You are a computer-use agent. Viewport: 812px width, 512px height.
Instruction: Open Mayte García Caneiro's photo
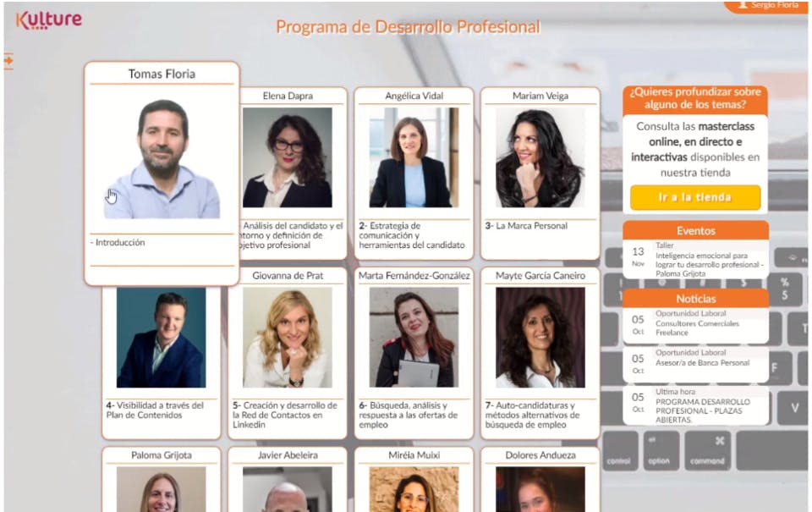point(540,338)
